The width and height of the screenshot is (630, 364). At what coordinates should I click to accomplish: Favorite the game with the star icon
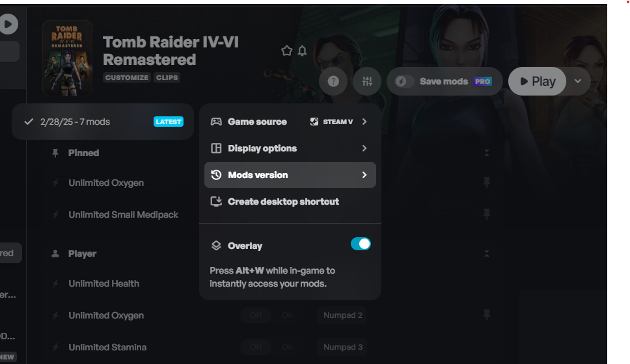click(x=286, y=51)
